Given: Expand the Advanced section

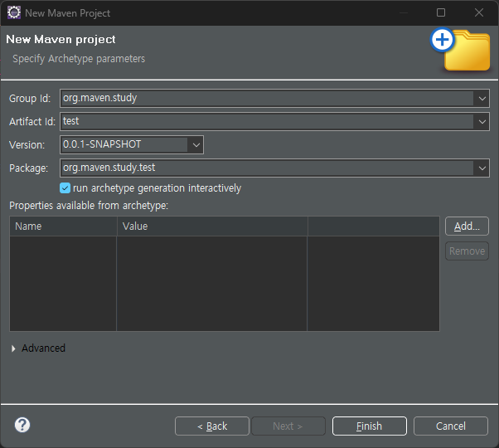Looking at the screenshot, I should coord(13,348).
